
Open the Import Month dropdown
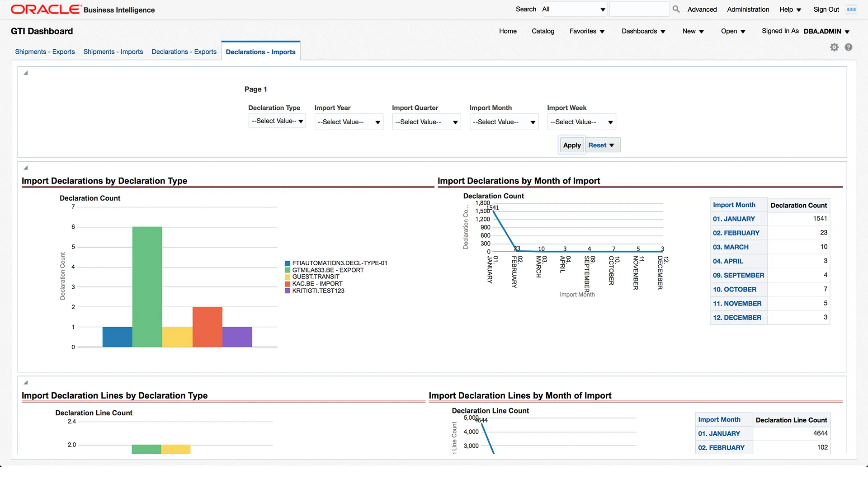pyautogui.click(x=504, y=122)
